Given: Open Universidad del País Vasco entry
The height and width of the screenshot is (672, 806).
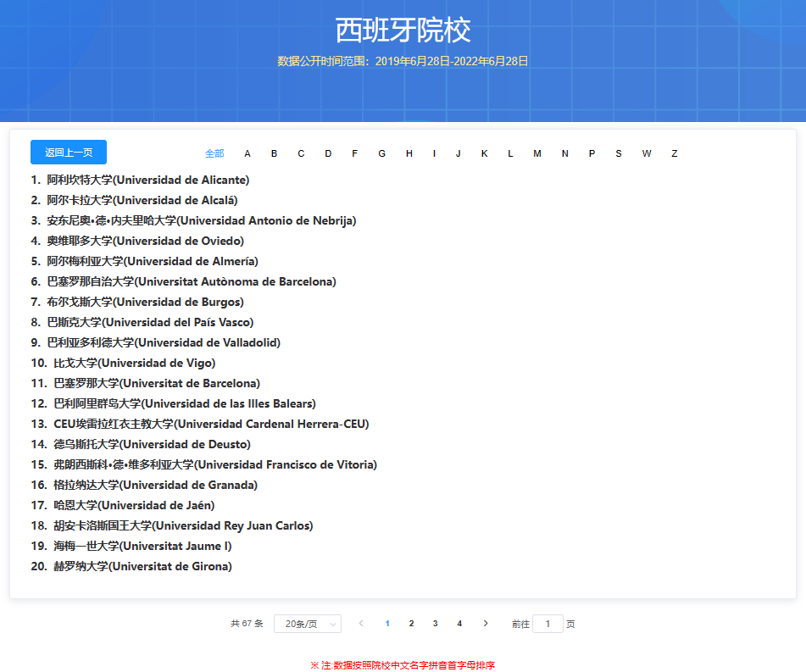Looking at the screenshot, I should [142, 322].
